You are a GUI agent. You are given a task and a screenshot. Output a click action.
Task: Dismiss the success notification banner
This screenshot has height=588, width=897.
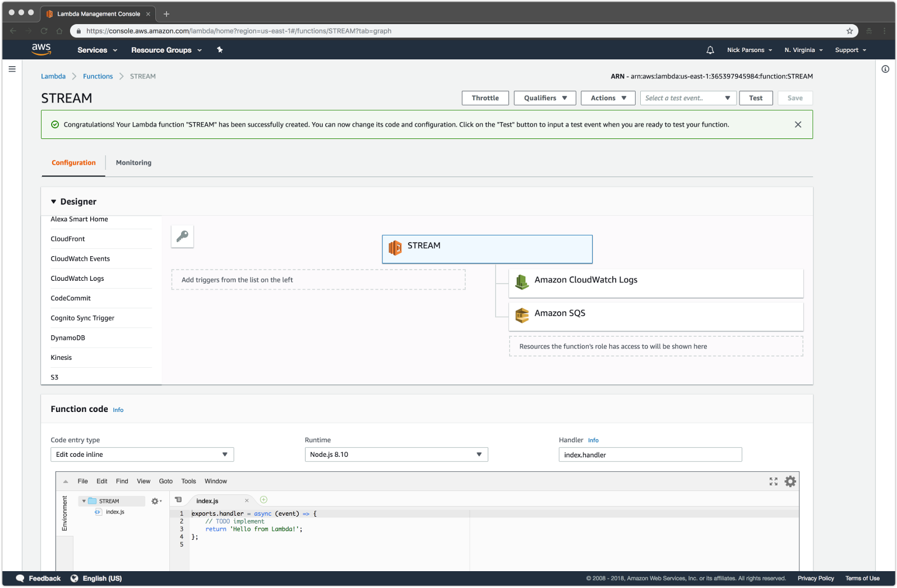tap(798, 124)
